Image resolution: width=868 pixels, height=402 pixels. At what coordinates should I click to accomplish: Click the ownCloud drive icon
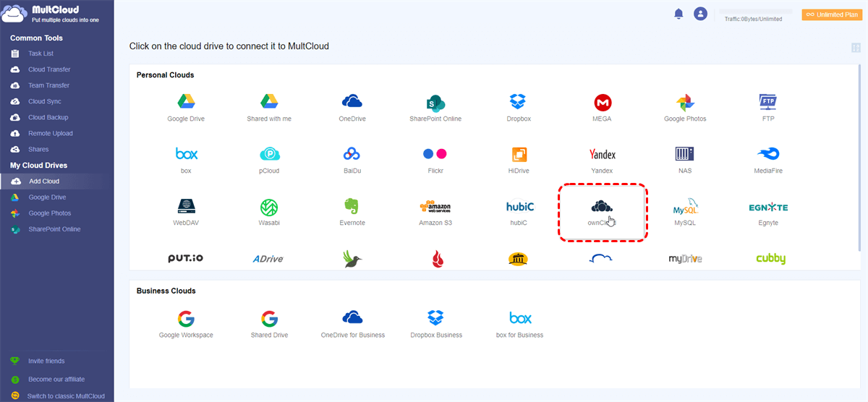pyautogui.click(x=602, y=208)
